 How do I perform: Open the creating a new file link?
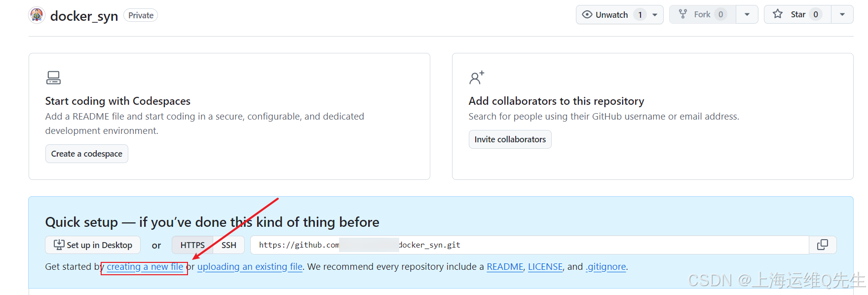click(145, 267)
